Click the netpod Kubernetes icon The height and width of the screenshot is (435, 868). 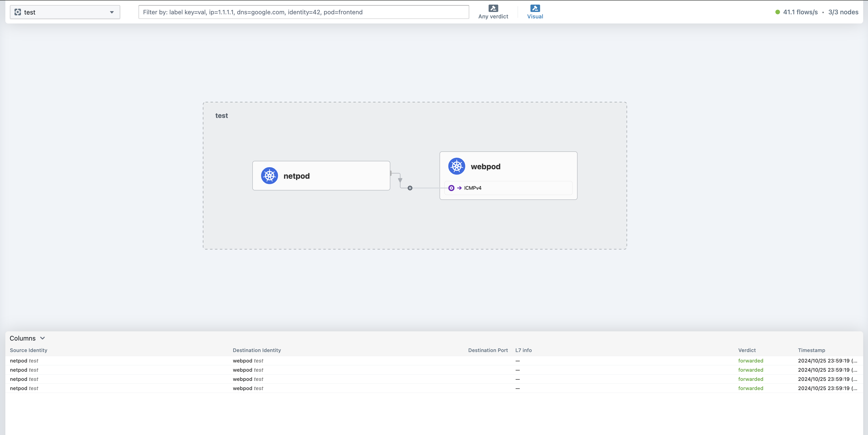click(x=269, y=176)
